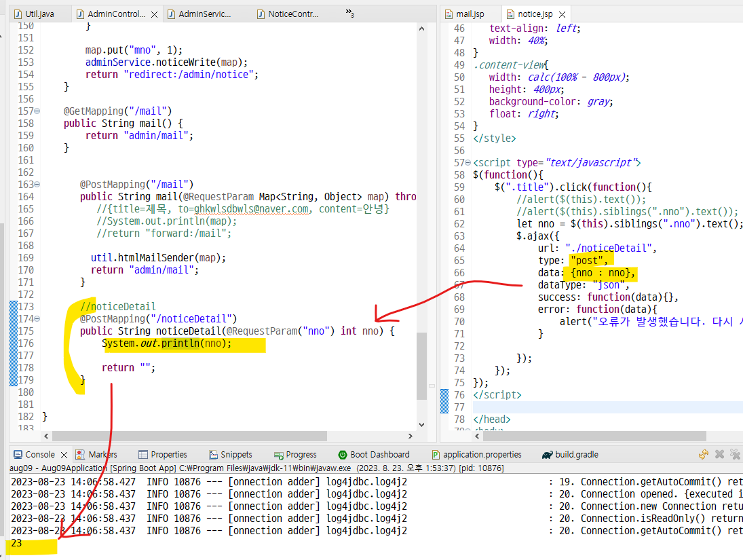Click the Remove Launch console icon
This screenshot has height=560, width=743.
pyautogui.click(x=719, y=454)
